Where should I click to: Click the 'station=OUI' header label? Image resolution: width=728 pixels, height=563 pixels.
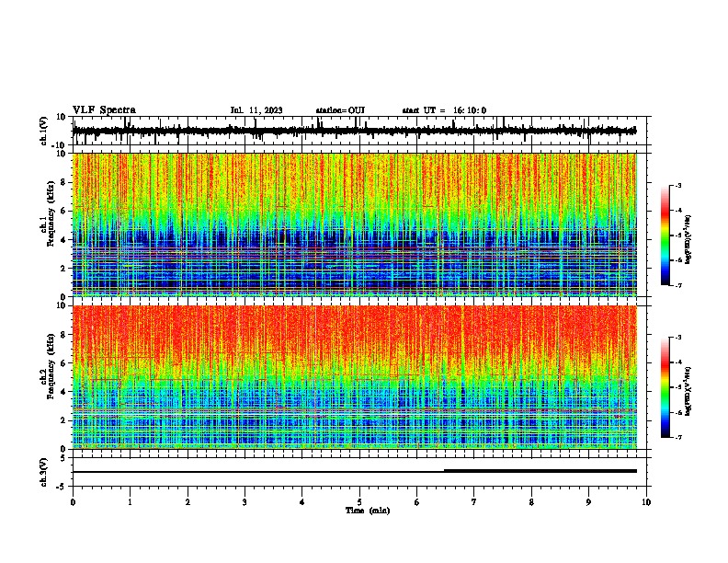tap(340, 110)
